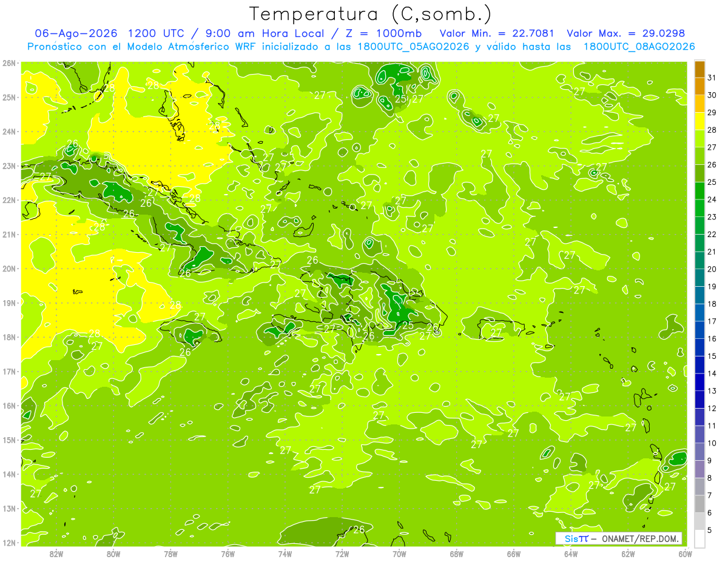
Task: Click the title "Temperatura (C,somb.)"
Action: coord(370,15)
